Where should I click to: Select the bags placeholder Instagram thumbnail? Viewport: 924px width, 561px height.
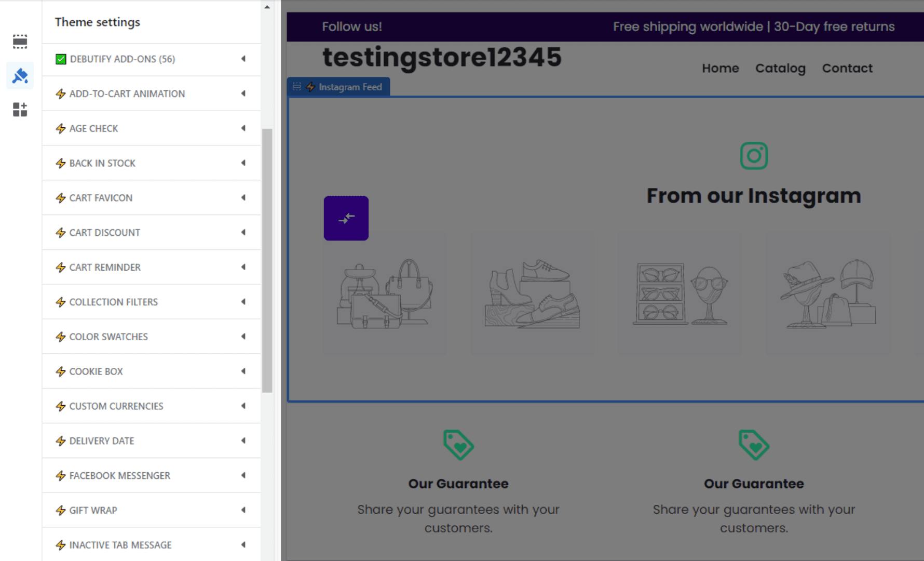pos(385,293)
